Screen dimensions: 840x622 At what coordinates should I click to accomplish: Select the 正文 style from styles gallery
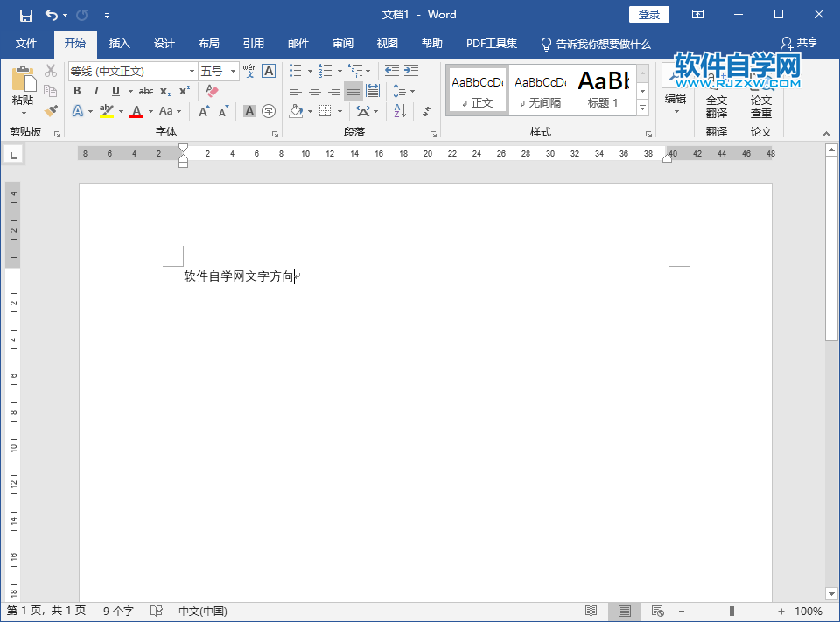click(x=477, y=89)
